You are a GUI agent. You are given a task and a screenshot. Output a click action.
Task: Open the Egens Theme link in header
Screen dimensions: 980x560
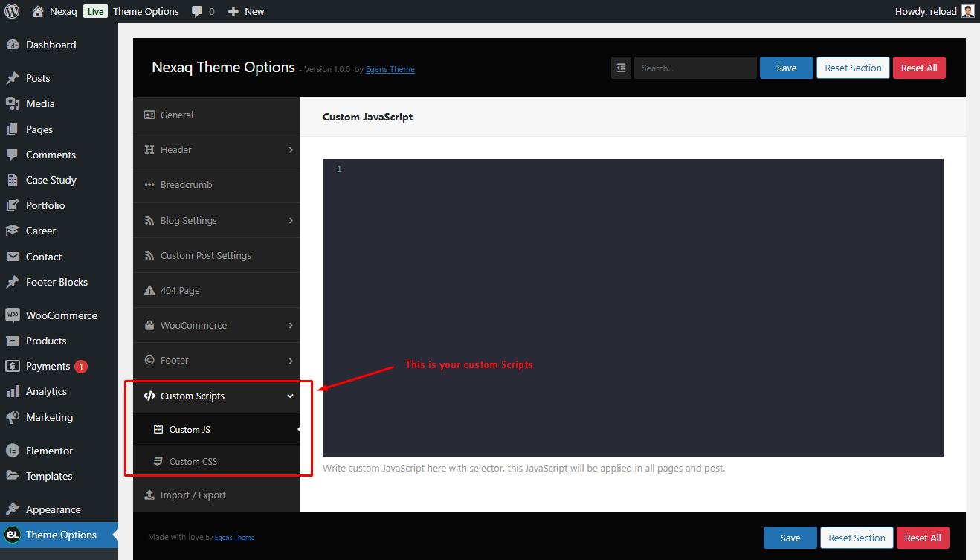coord(390,69)
